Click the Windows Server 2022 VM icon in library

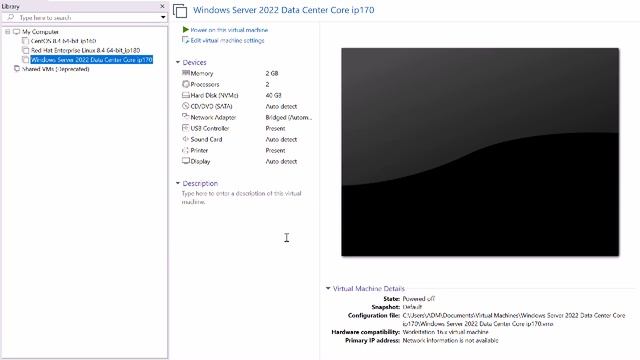tap(25, 60)
